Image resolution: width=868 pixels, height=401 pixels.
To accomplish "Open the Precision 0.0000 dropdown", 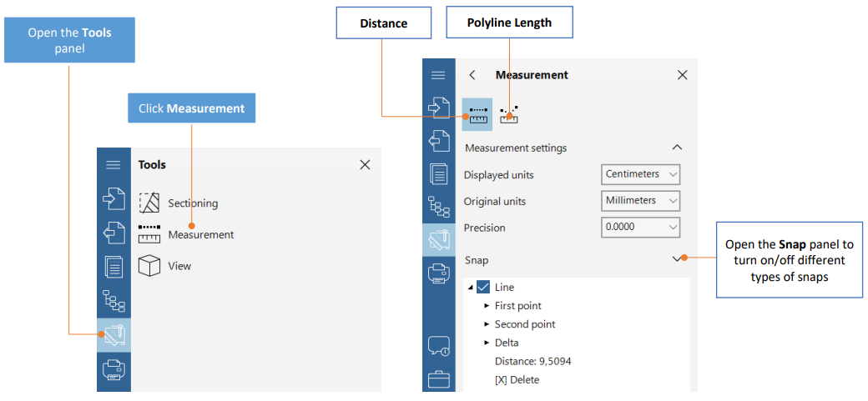I will (x=640, y=228).
